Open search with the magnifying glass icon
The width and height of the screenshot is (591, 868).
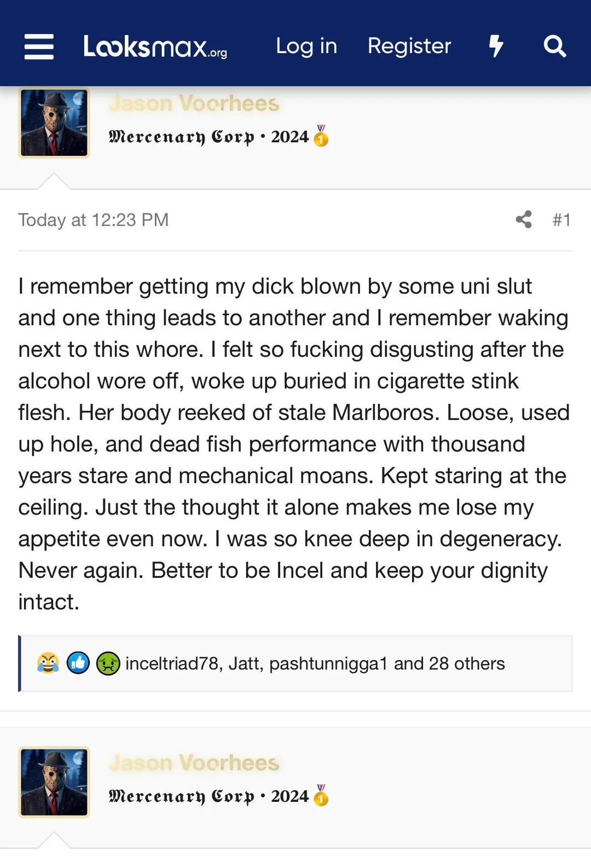click(x=554, y=47)
